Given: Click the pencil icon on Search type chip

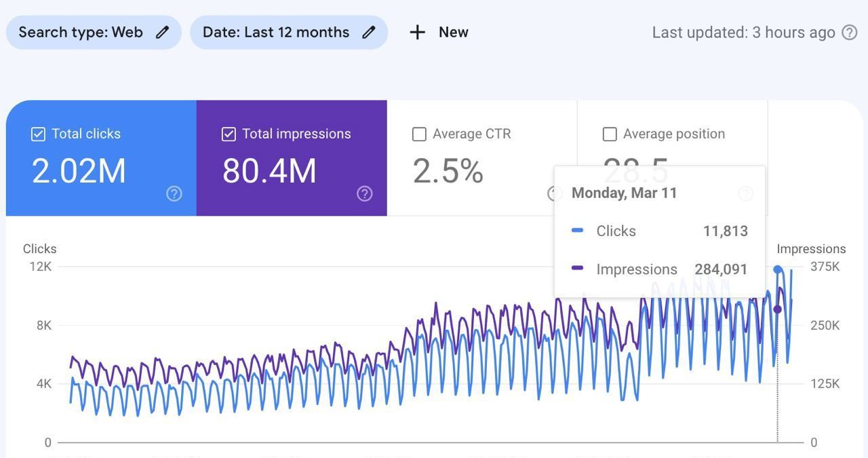Looking at the screenshot, I should [x=162, y=33].
